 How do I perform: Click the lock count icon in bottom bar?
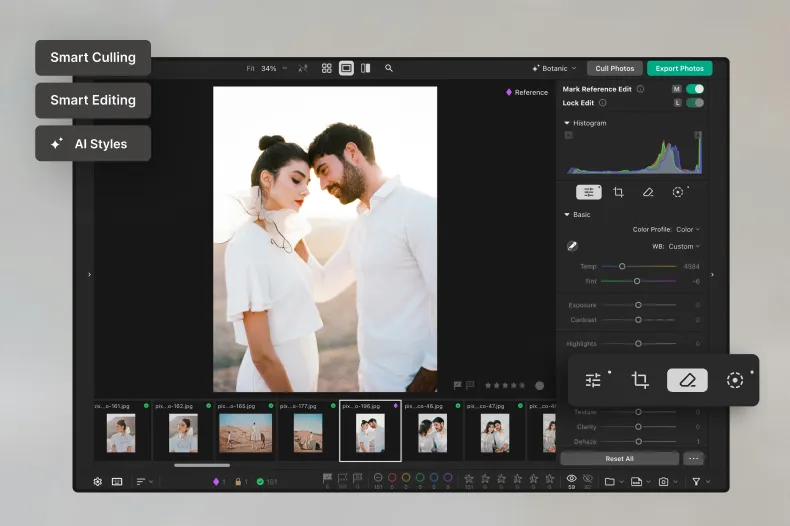(x=240, y=482)
